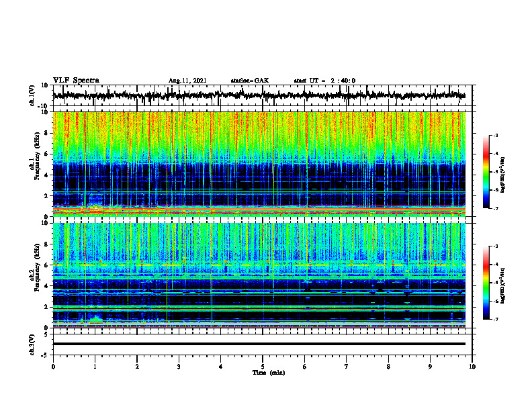
Task: Click the ch.1 spectrogram panel
Action: pyautogui.click(x=259, y=164)
